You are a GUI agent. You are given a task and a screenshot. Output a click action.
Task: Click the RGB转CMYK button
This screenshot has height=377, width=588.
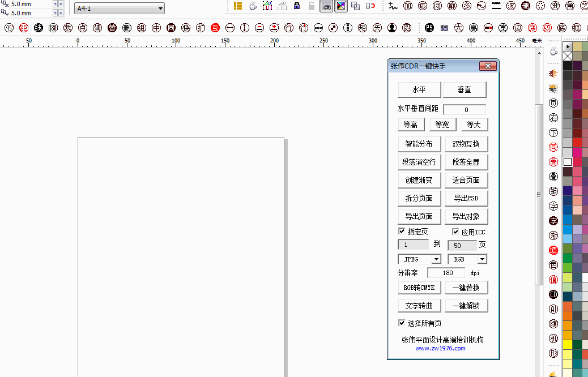419,288
